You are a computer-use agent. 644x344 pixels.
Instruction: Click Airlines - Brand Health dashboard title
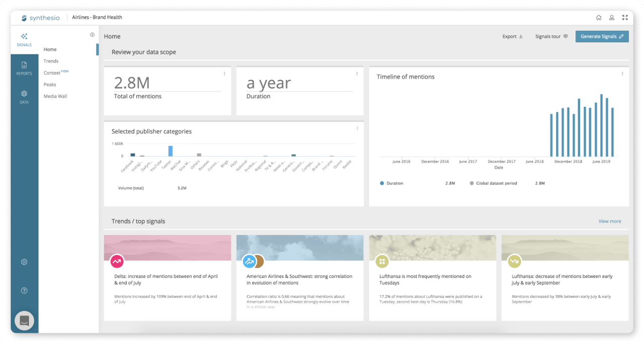97,17
